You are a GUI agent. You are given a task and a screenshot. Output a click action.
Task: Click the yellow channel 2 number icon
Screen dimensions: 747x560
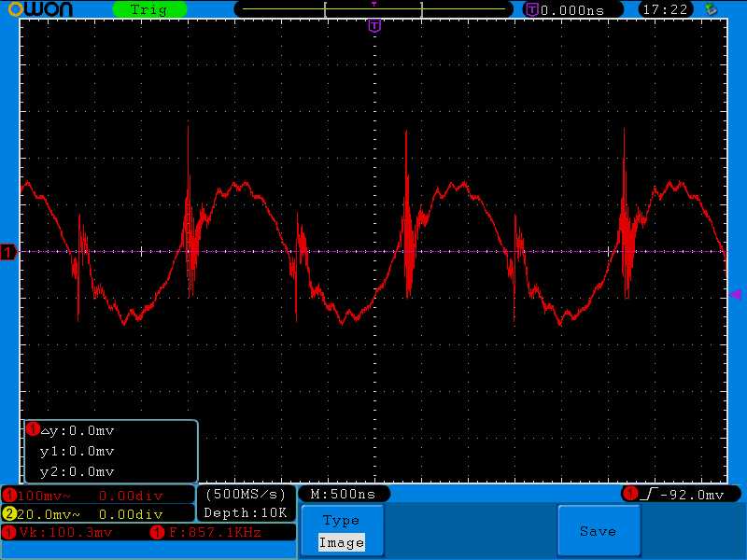(8, 514)
